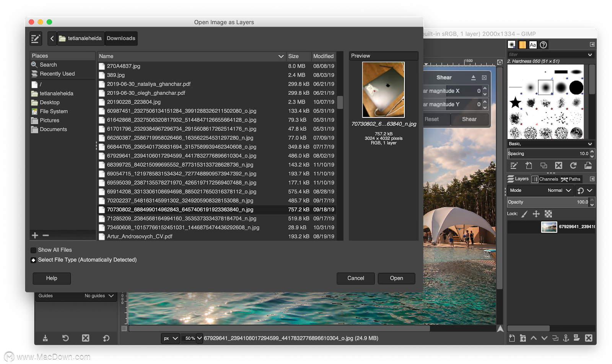
Task: Click the type-a-file-name pencil icon
Action: (36, 38)
